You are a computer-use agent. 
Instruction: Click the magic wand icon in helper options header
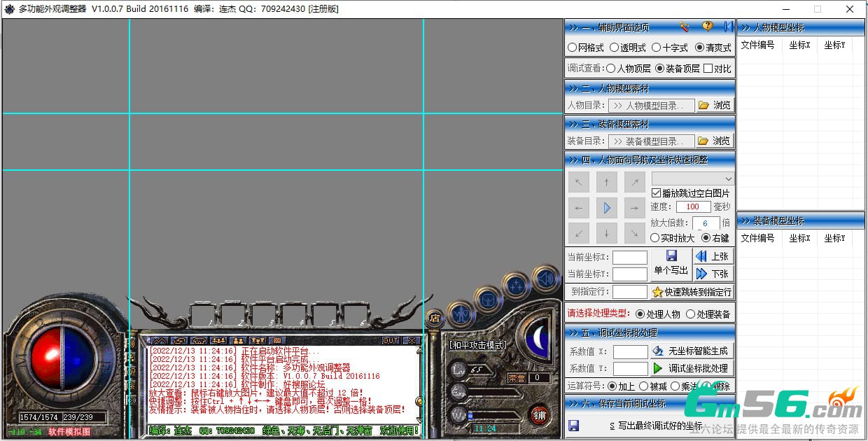point(685,27)
